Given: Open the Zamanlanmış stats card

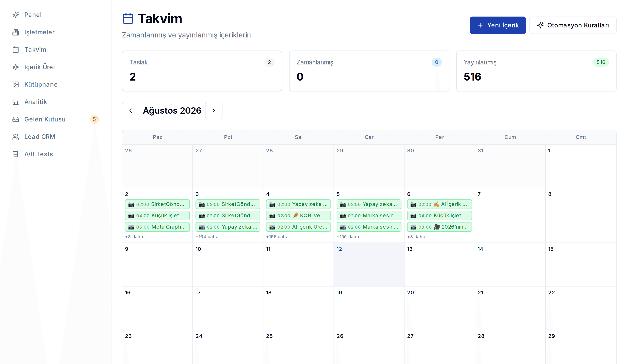Looking at the screenshot, I should coord(369,71).
